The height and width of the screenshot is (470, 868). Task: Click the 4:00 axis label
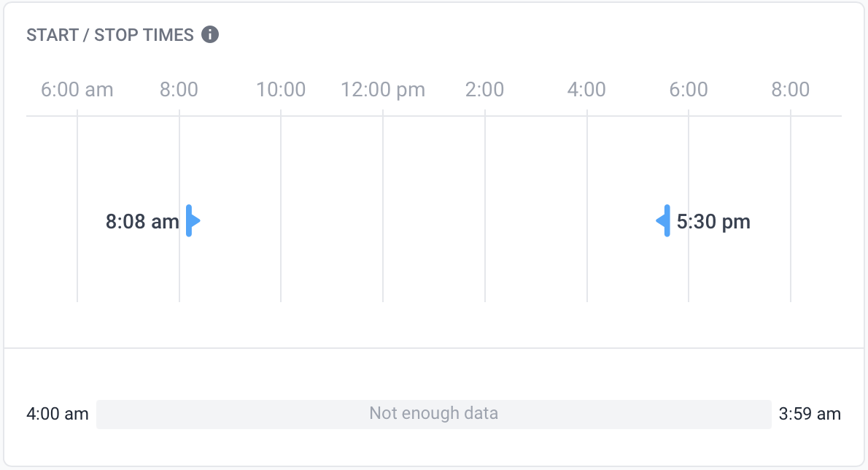point(586,89)
